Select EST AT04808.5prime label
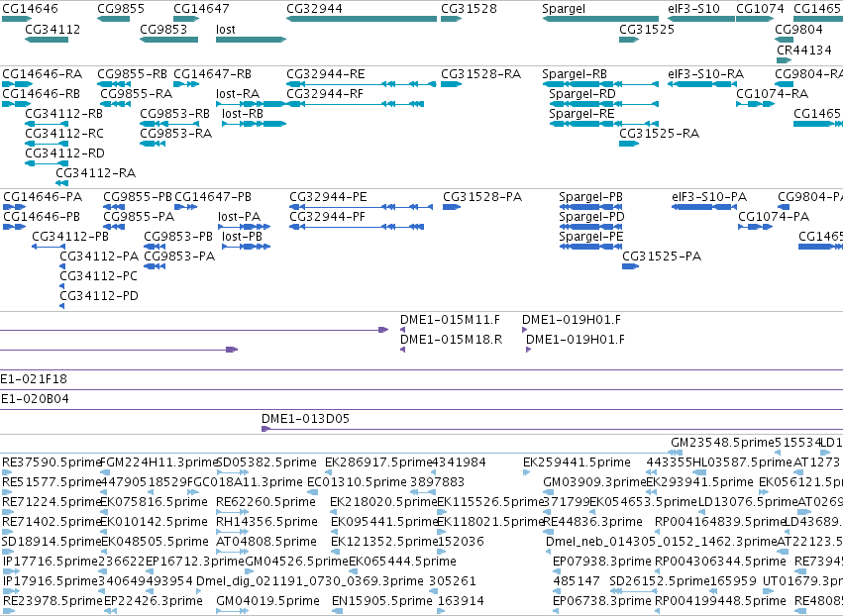Image resolution: width=843 pixels, height=616 pixels. (266, 542)
